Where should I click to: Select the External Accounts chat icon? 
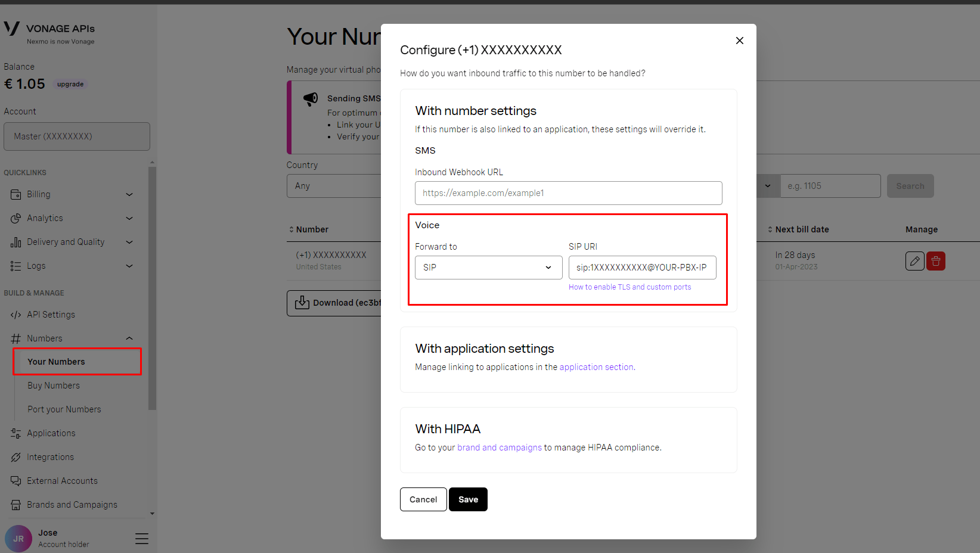point(15,480)
